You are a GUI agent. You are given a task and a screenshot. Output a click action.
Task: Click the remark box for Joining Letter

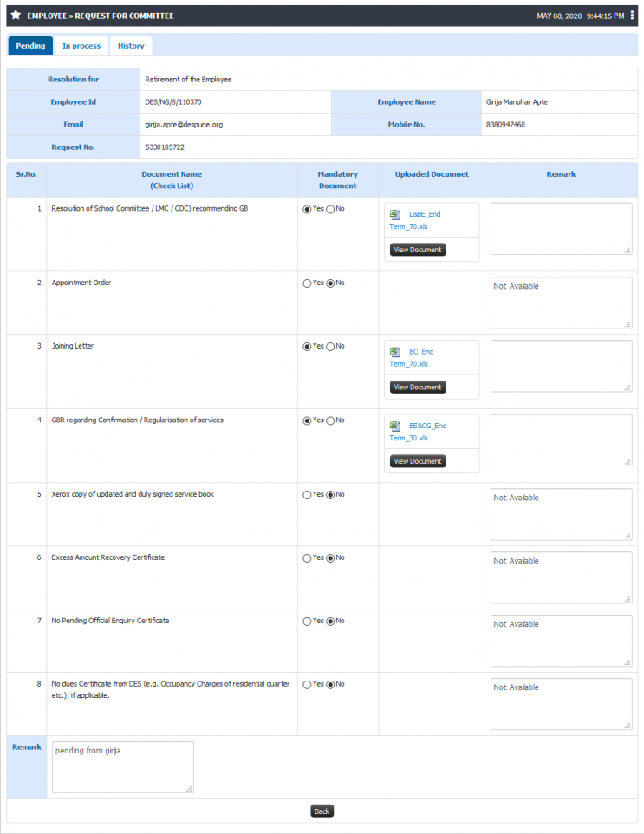[561, 366]
